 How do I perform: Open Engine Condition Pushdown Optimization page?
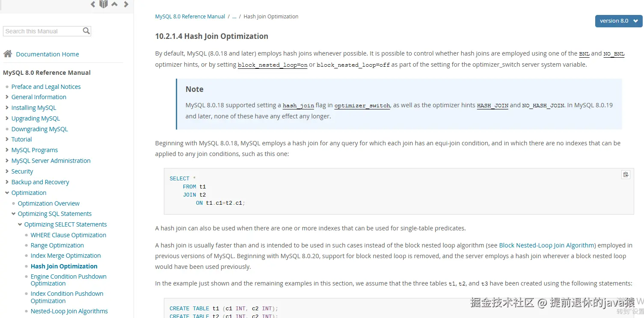click(68, 280)
